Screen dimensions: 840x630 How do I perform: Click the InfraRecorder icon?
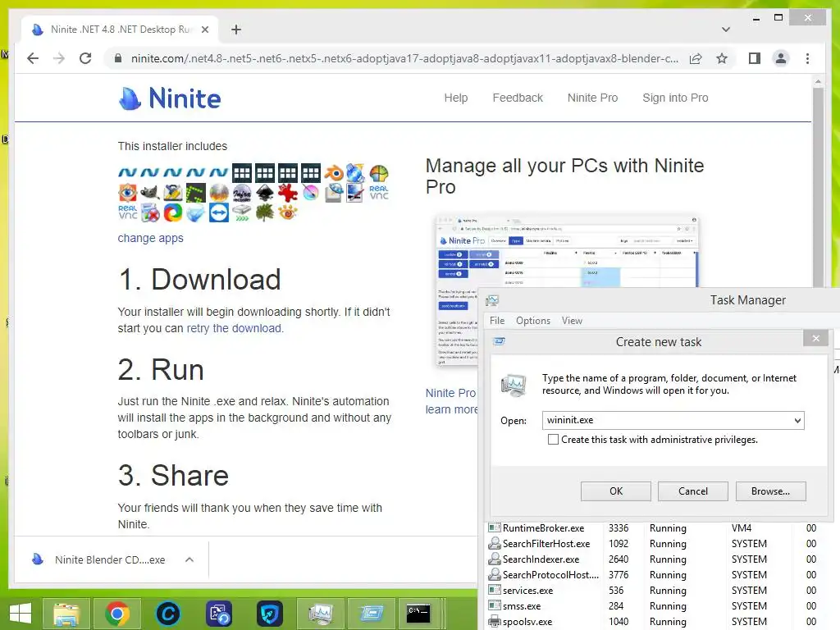click(242, 192)
